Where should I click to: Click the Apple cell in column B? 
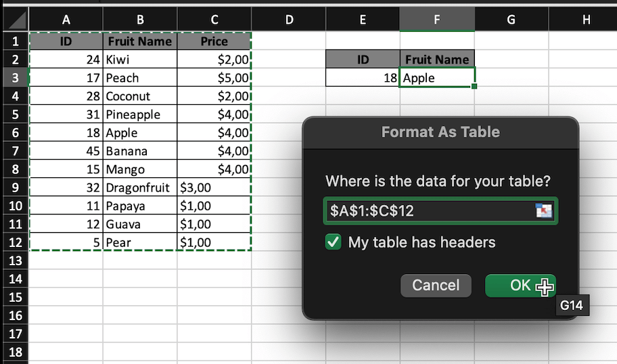[x=140, y=133]
